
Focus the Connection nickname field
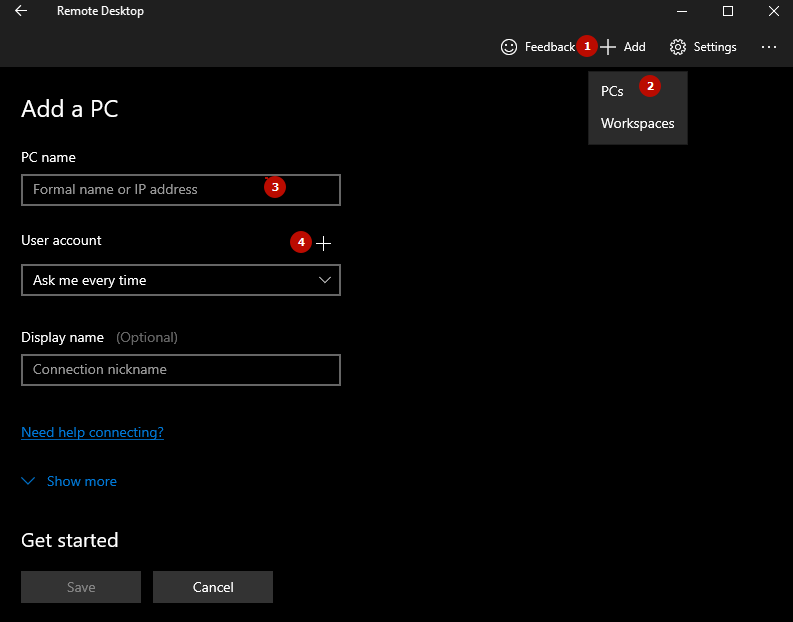pyautogui.click(x=181, y=370)
